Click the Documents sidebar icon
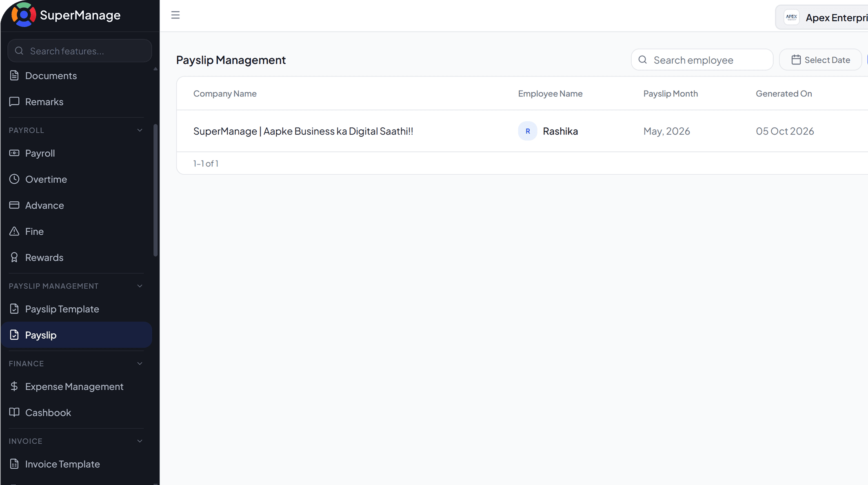The image size is (868, 485). tap(14, 76)
